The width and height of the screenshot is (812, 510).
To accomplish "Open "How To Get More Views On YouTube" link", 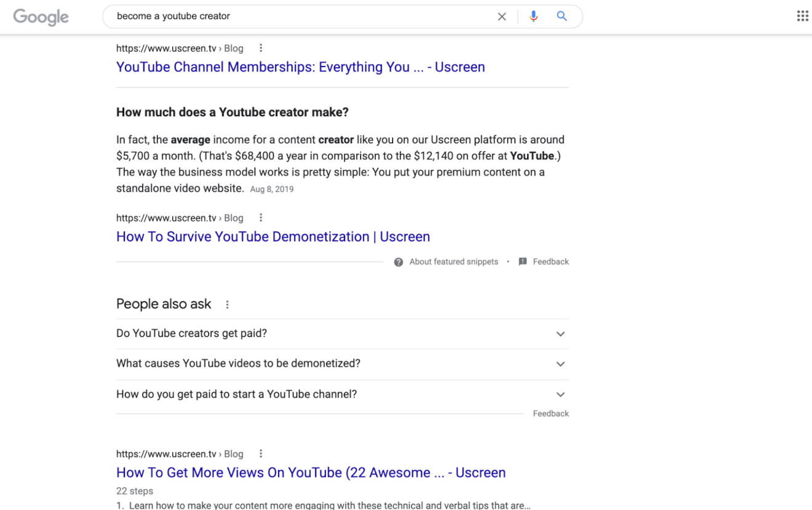I will coord(311,472).
